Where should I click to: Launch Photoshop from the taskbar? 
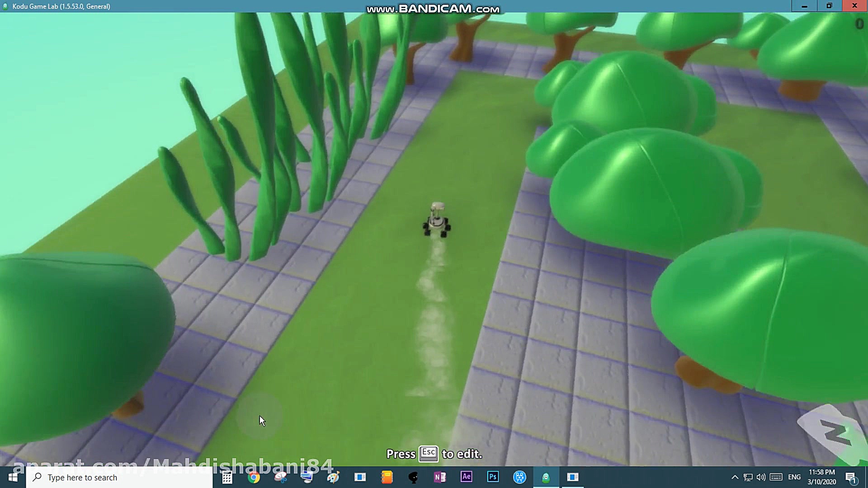point(493,477)
